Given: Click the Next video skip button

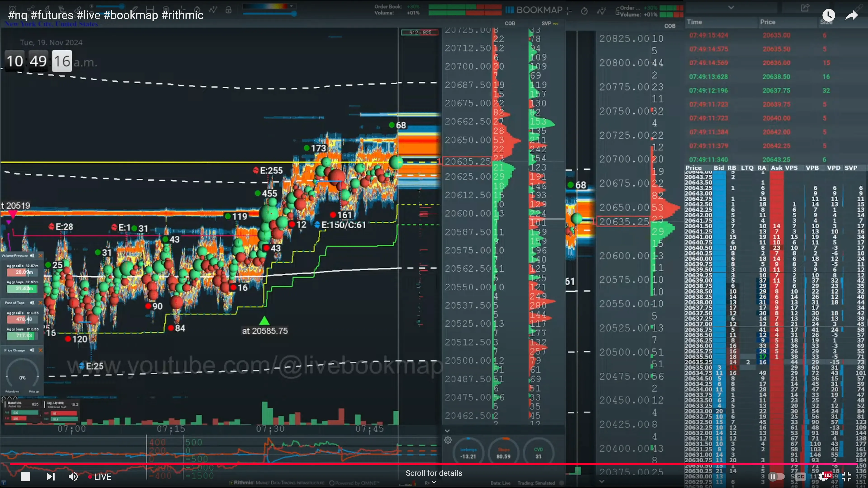Looking at the screenshot, I should coord(51,476).
